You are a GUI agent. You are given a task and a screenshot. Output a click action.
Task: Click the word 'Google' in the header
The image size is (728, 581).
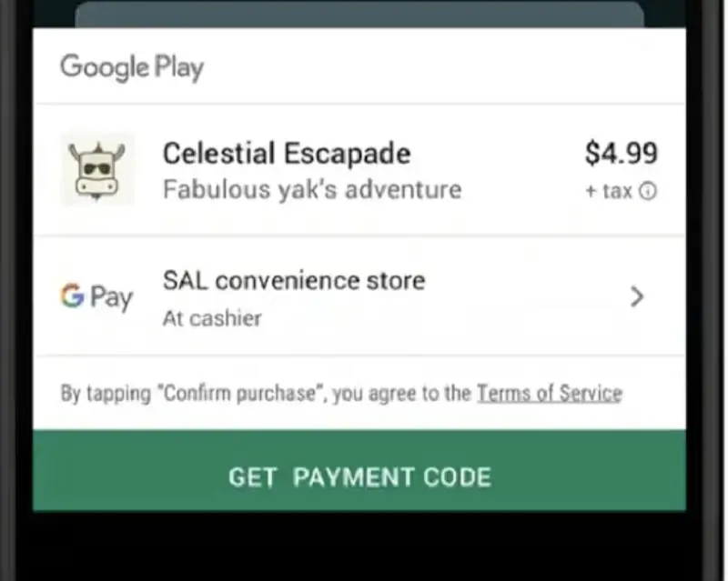(105, 68)
